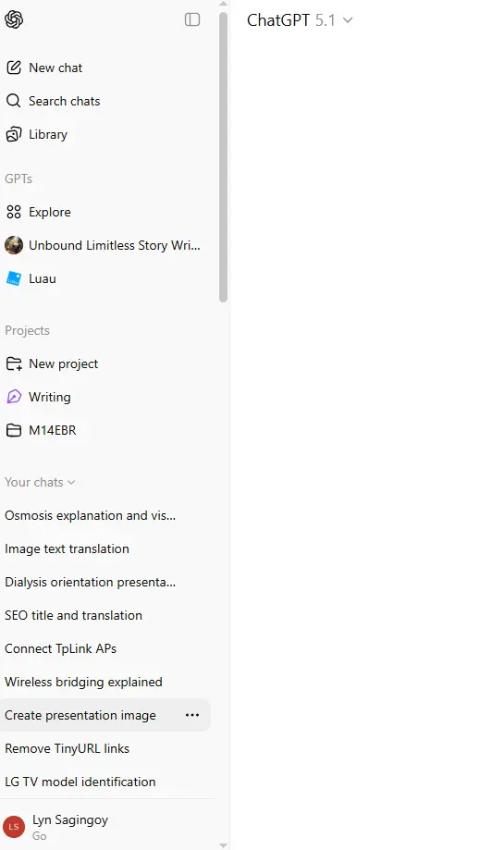The height and width of the screenshot is (850, 504).
Task: Click the Writing project pen icon
Action: coord(14,397)
